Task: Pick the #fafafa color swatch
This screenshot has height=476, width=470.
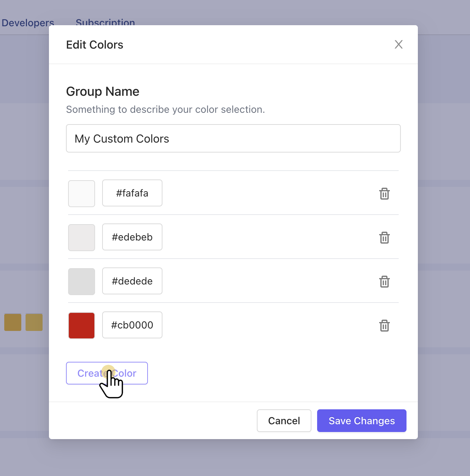Action: coord(82,194)
